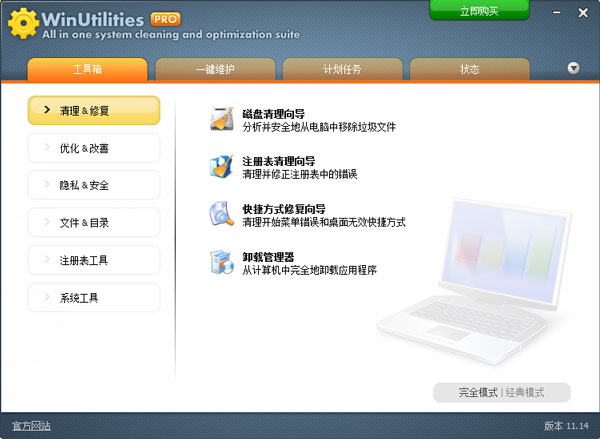Image resolution: width=600 pixels, height=439 pixels.
Task: Go to the 状态 tab
Action: 469,69
